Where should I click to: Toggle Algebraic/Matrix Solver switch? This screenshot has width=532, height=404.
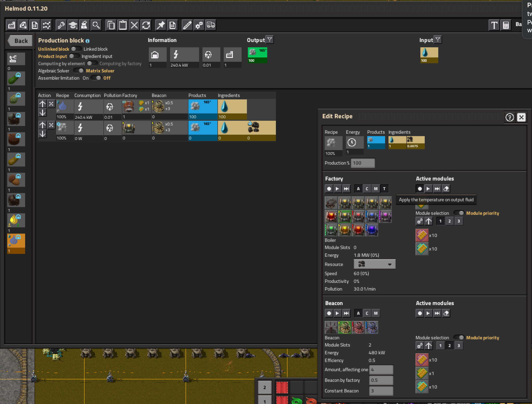(x=78, y=71)
